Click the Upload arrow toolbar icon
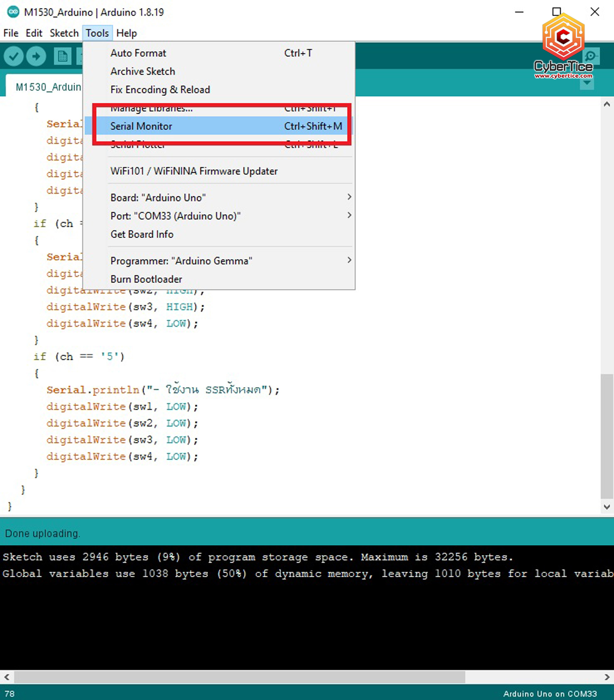 (x=36, y=56)
